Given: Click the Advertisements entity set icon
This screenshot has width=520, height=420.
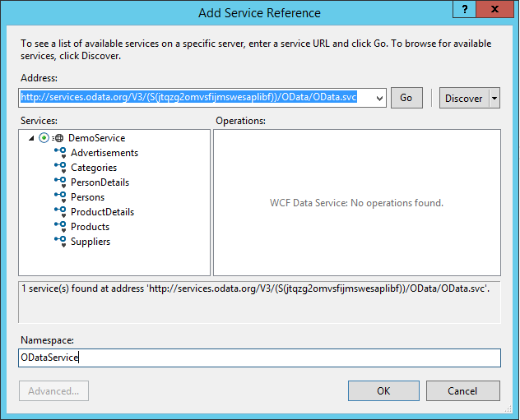Looking at the screenshot, I should point(60,153).
